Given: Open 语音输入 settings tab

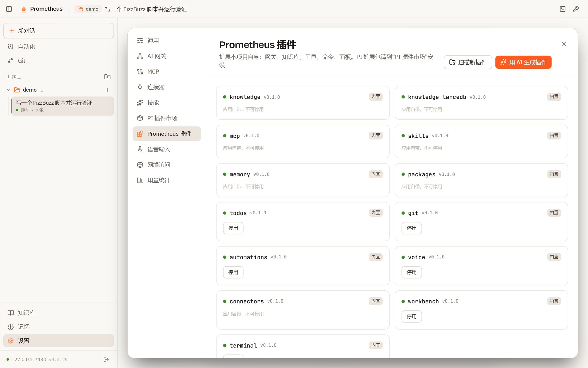Looking at the screenshot, I should tap(167, 149).
